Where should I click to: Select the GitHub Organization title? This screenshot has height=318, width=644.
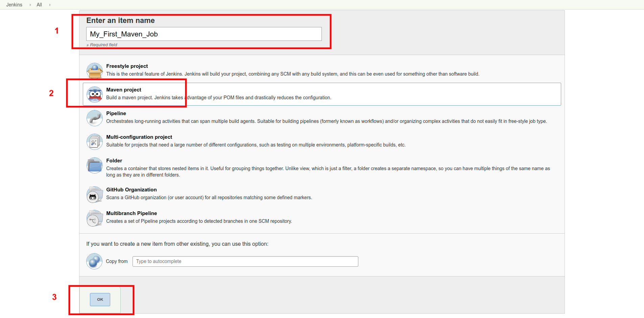[x=132, y=190]
